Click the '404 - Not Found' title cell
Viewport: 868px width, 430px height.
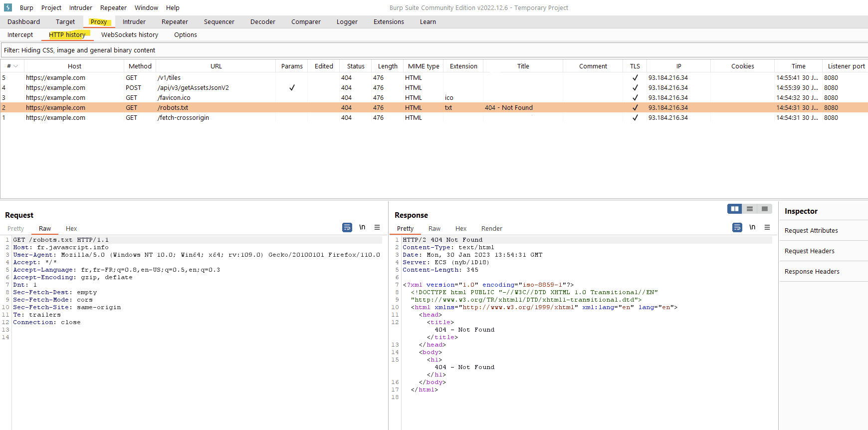509,108
